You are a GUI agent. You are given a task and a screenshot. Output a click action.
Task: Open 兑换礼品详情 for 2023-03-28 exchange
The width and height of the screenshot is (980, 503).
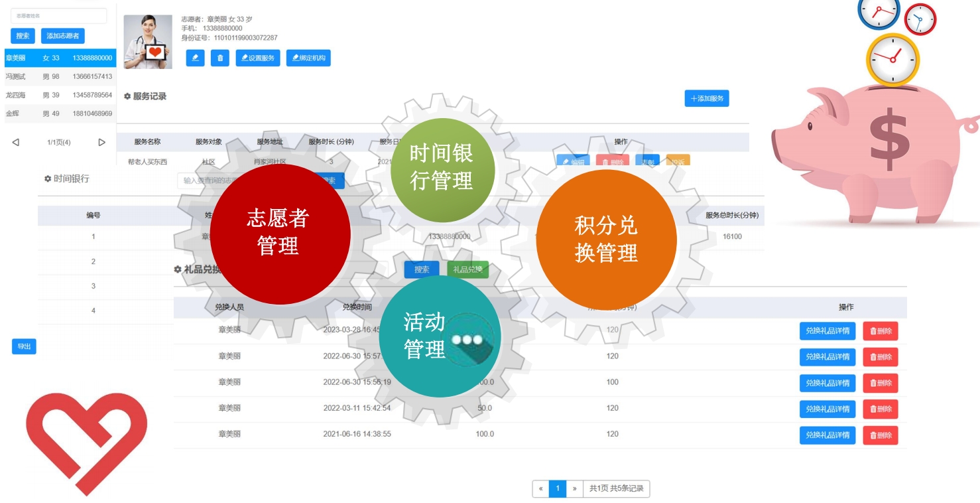point(827,330)
